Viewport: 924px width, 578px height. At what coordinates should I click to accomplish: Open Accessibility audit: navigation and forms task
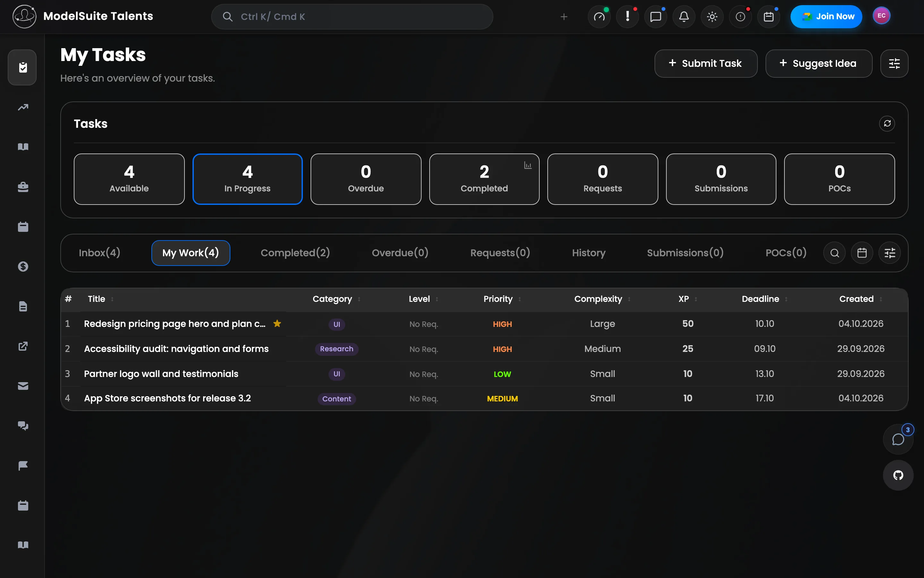[176, 349]
